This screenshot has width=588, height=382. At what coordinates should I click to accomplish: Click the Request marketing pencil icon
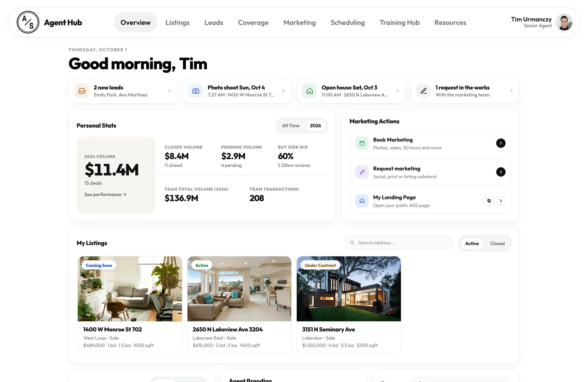point(362,172)
